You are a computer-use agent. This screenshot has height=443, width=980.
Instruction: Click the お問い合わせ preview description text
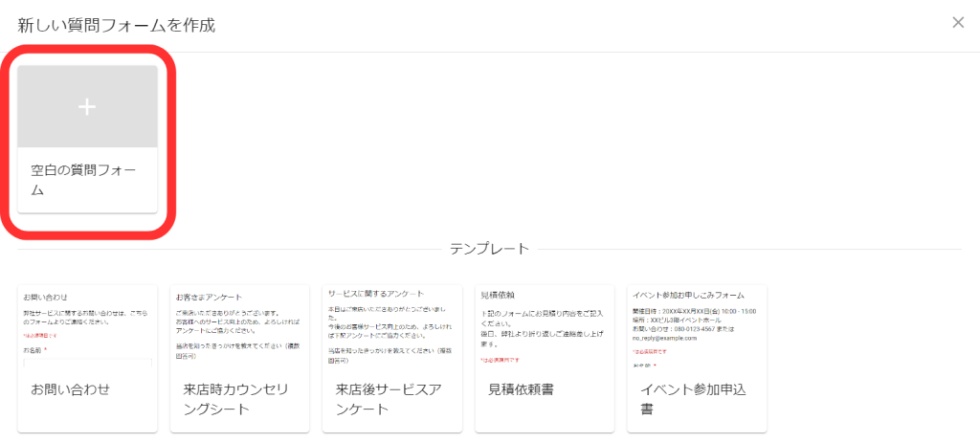[x=84, y=318]
